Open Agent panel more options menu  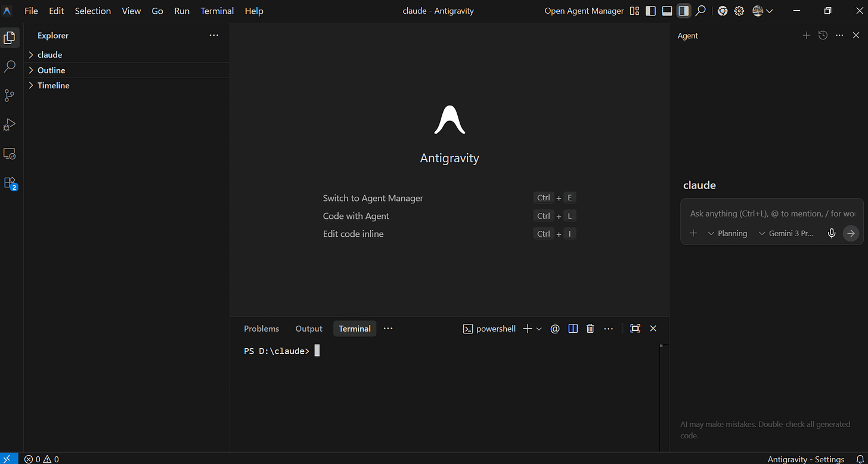coord(839,36)
